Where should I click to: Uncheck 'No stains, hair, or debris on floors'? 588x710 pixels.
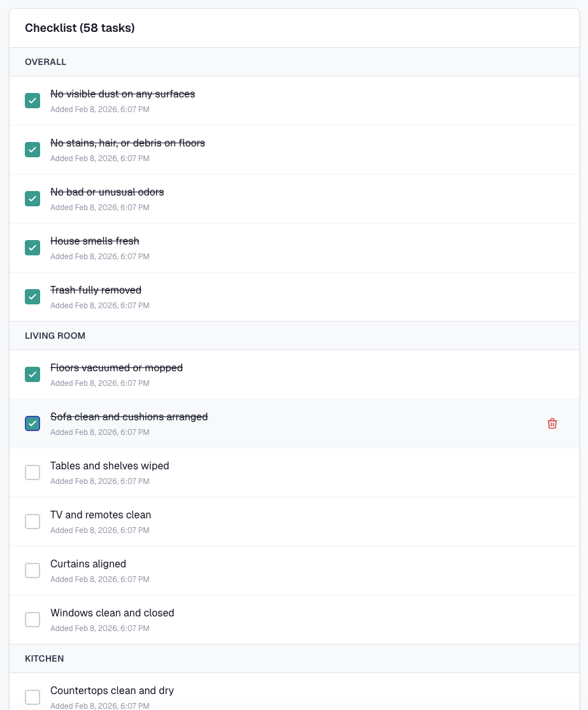pos(32,149)
